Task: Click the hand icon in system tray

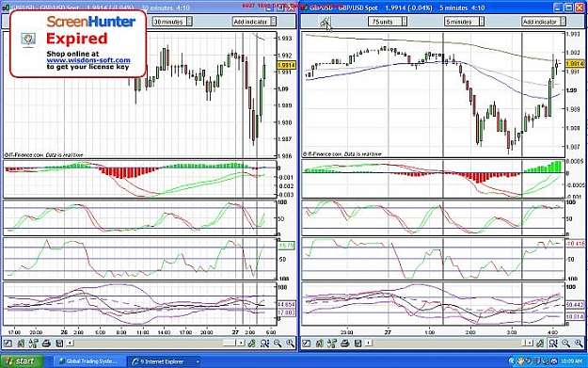Action: tap(520, 361)
